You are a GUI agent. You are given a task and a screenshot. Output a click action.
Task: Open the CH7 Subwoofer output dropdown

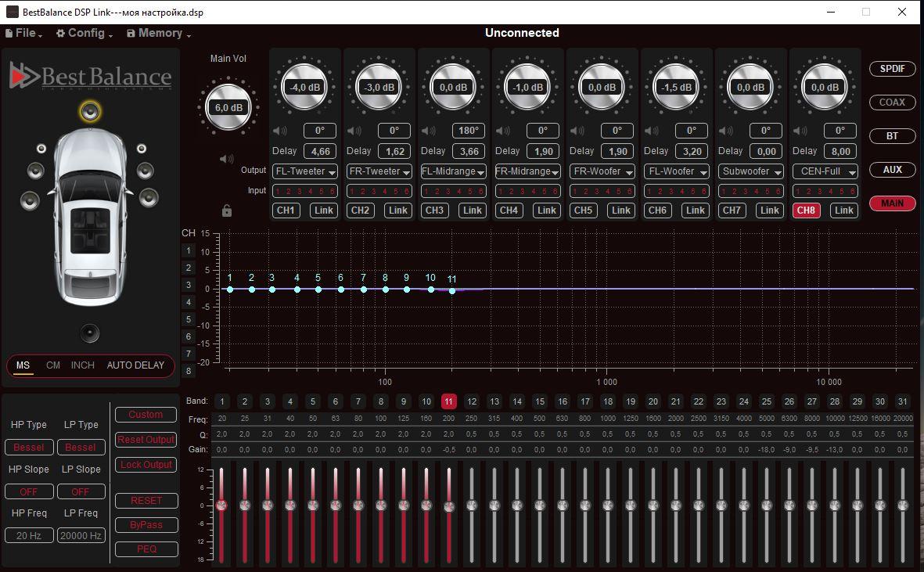pyautogui.click(x=750, y=171)
